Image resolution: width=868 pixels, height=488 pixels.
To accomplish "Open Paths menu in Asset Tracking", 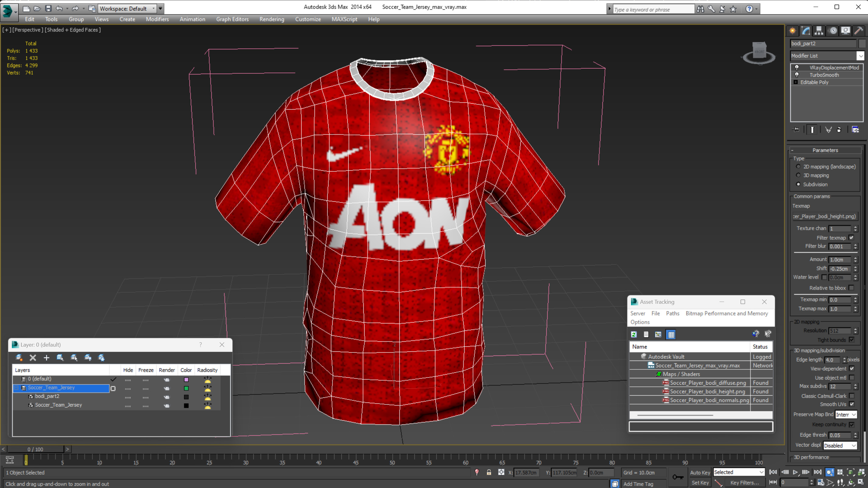I will pos(673,313).
